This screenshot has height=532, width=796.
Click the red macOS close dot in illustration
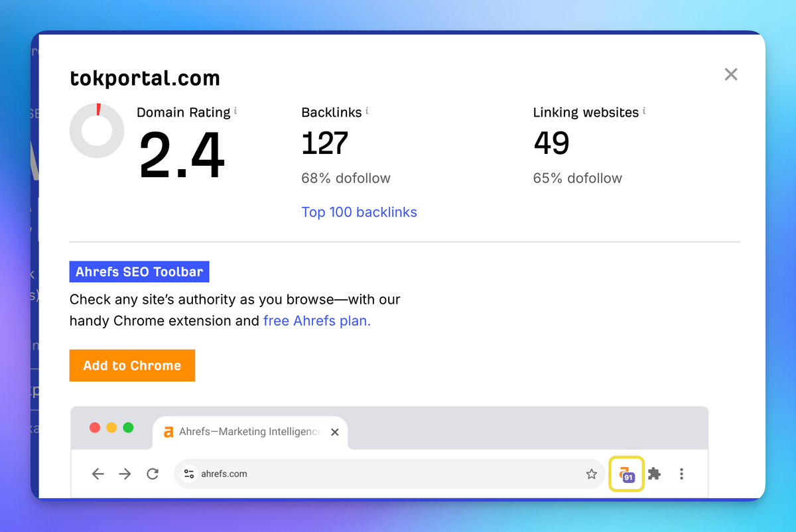(95, 427)
